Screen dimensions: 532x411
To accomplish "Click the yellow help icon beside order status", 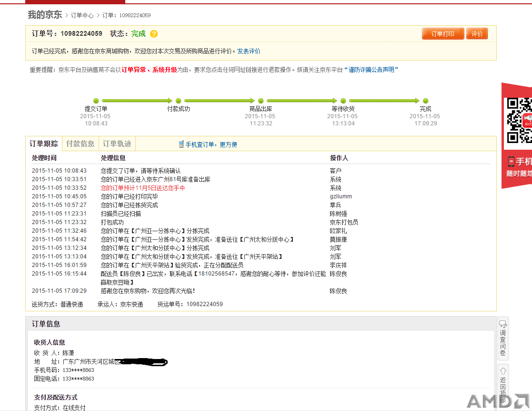I will [x=154, y=34].
